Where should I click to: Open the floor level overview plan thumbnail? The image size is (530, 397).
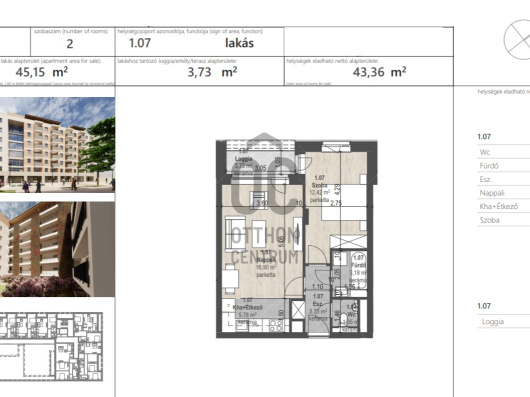[x=51, y=347]
